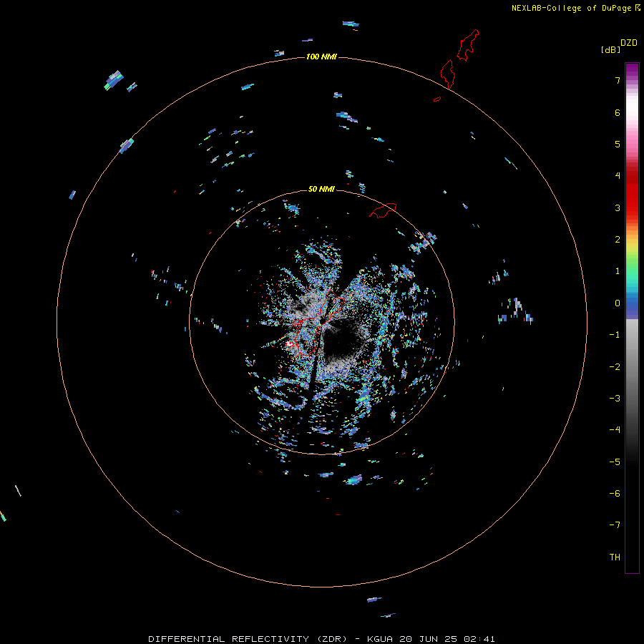
Task: Click the -2 value on color scale
Action: tap(615, 367)
